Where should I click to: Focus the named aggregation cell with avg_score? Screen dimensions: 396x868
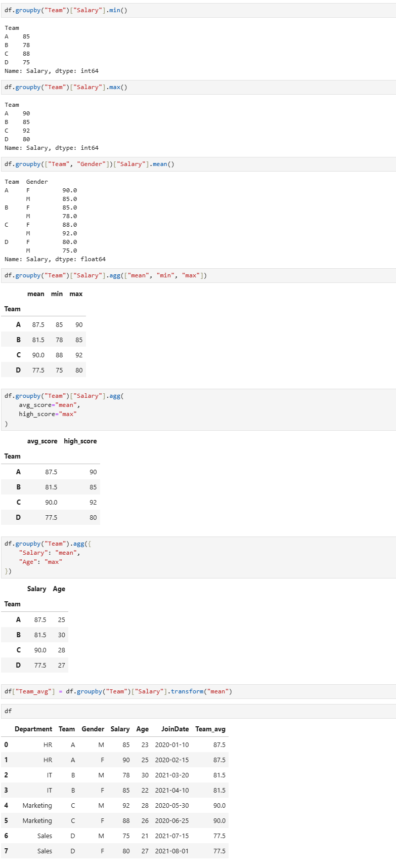coord(197,409)
